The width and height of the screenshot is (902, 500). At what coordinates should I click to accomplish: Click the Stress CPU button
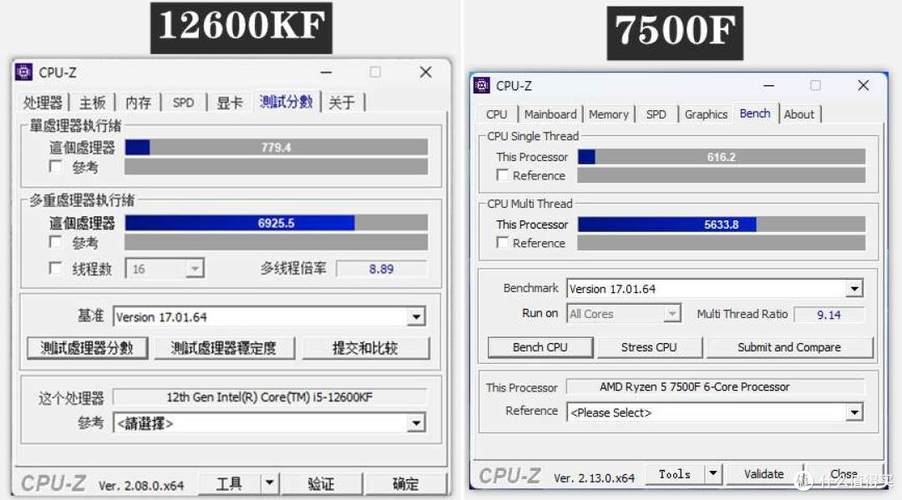[x=649, y=347]
